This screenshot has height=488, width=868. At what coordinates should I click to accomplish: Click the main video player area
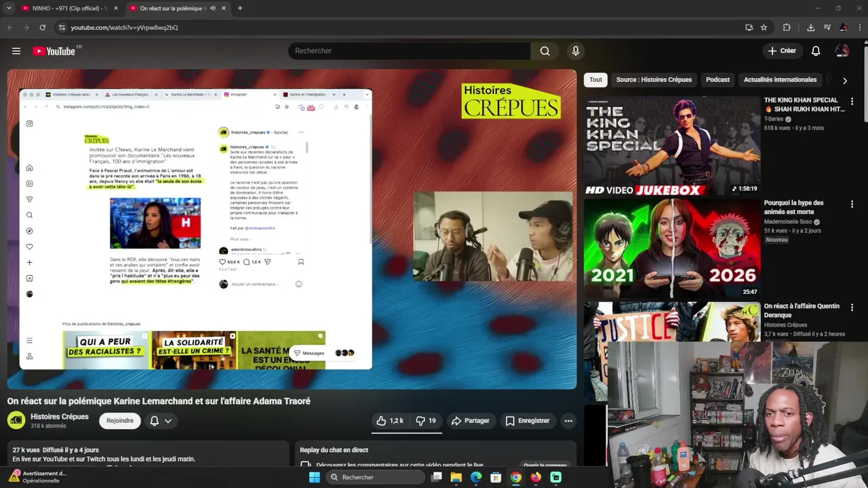point(292,229)
